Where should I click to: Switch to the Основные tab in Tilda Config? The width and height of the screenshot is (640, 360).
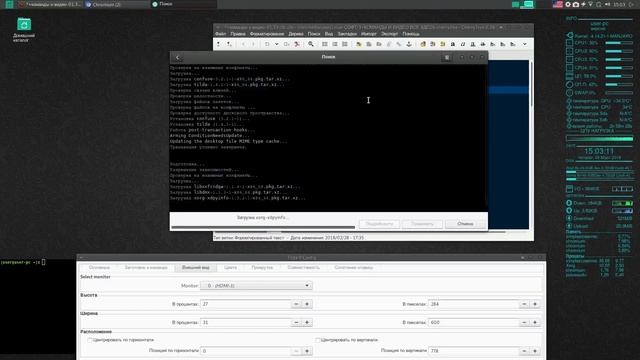[x=99, y=268]
